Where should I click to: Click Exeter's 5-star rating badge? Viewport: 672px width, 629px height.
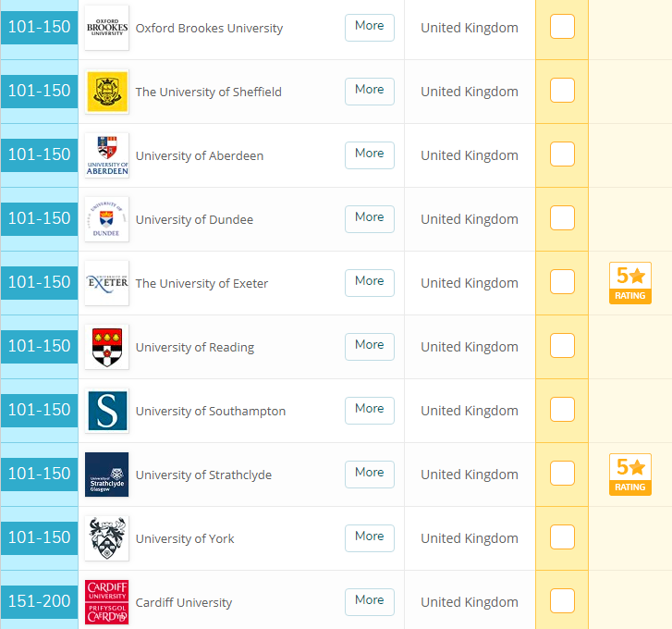pyautogui.click(x=629, y=283)
